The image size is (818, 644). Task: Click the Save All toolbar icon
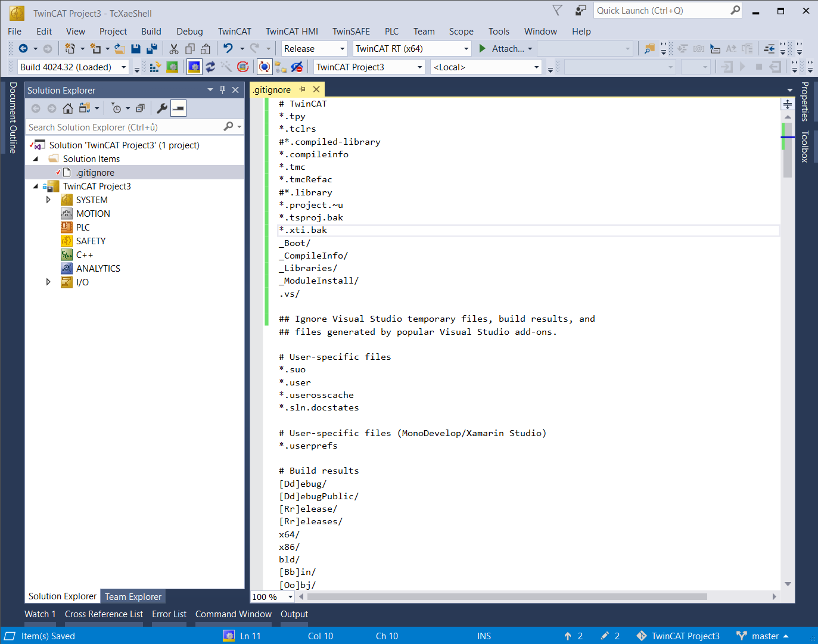[x=152, y=49]
